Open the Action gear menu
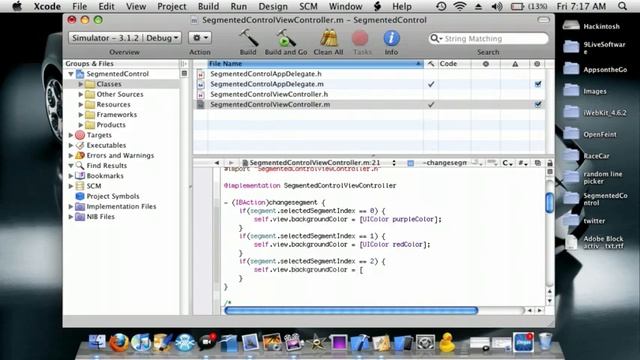The height and width of the screenshot is (360, 640). point(200,38)
